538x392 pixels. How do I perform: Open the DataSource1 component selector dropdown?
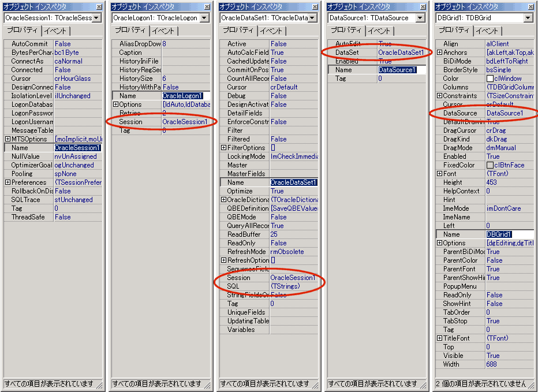[x=420, y=18]
